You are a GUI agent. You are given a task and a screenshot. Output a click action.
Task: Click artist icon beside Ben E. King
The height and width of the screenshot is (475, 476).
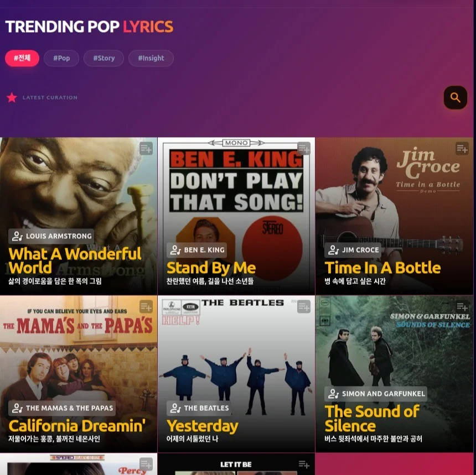[x=175, y=250]
